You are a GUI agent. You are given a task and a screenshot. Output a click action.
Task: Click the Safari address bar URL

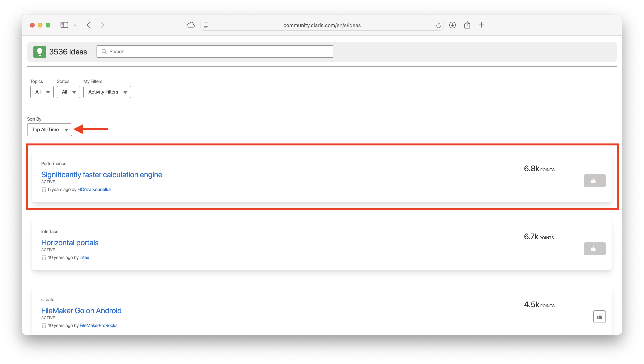point(322,25)
